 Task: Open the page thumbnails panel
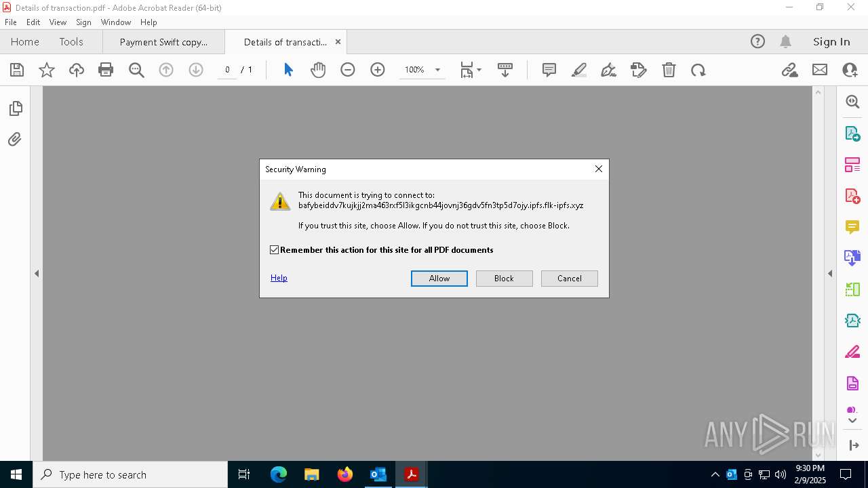pos(15,108)
